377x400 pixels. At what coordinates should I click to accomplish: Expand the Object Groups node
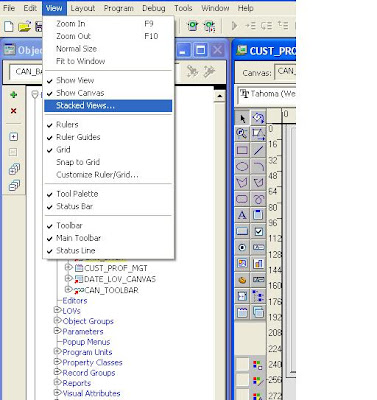(x=57, y=321)
